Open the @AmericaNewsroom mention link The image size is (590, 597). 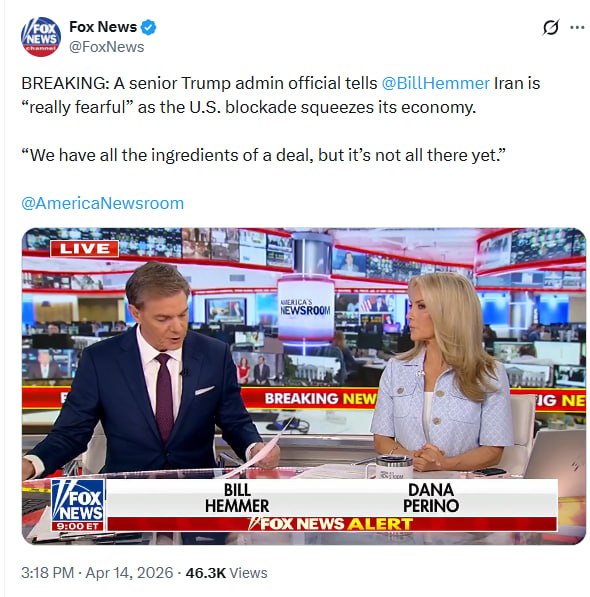point(103,203)
